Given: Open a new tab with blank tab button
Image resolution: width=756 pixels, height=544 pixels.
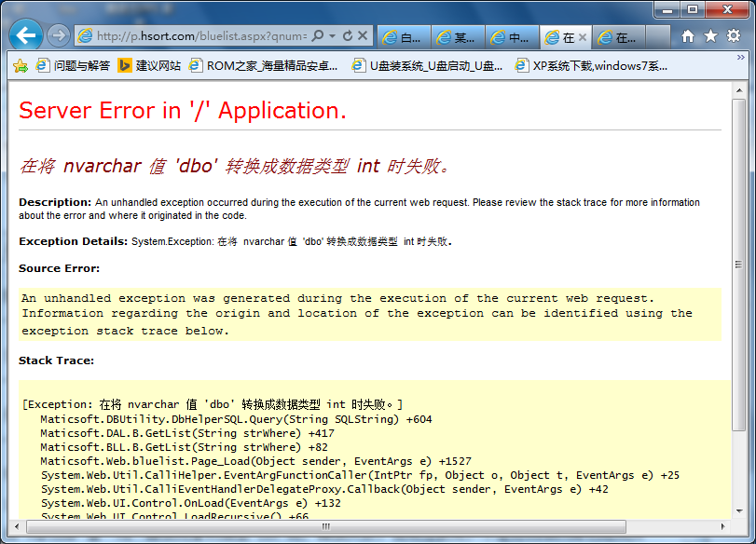Looking at the screenshot, I should point(657,37).
